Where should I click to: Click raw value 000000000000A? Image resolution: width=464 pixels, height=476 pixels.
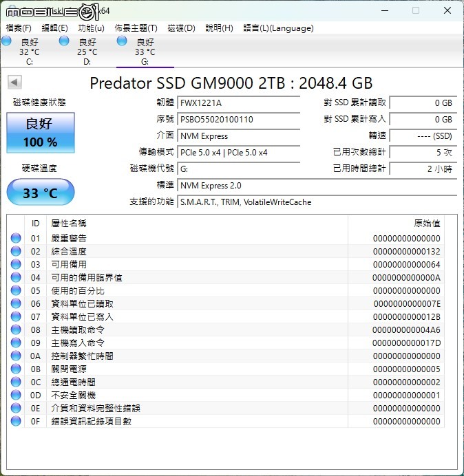pos(406,277)
